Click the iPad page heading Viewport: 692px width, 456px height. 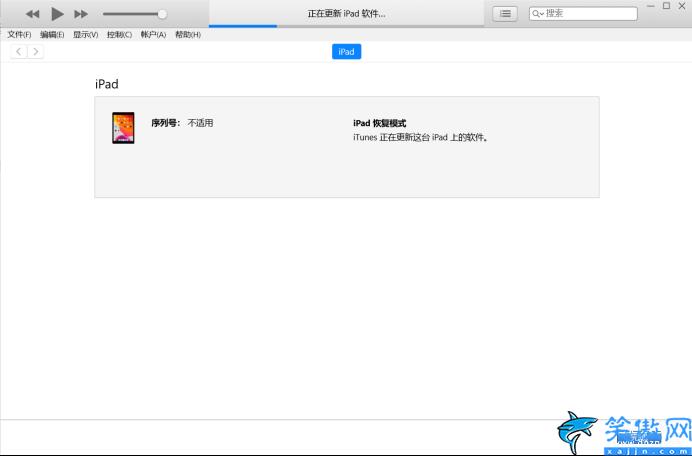coord(107,84)
